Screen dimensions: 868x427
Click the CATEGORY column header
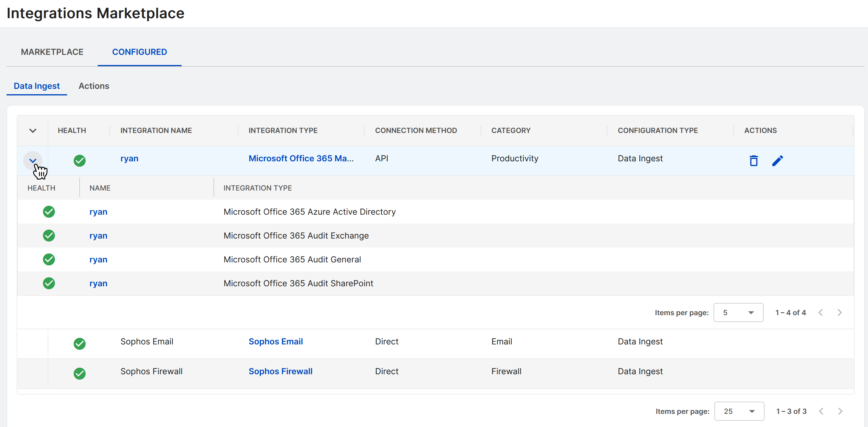[x=511, y=130]
